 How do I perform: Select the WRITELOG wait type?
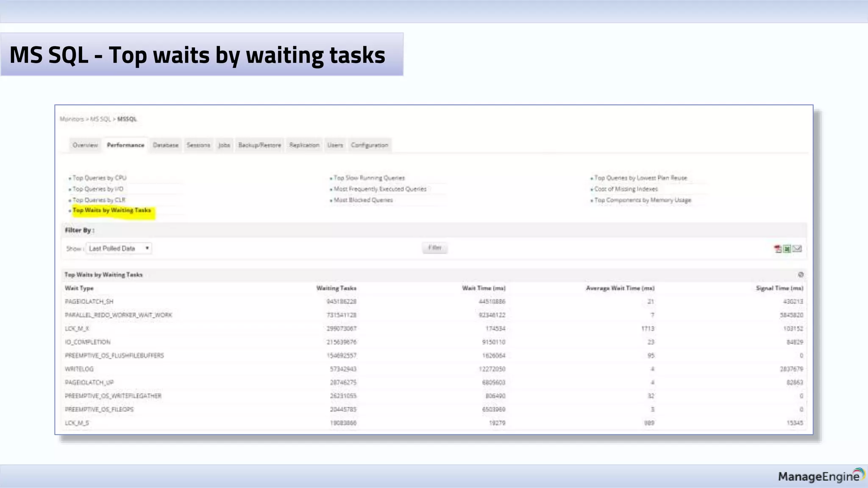[x=79, y=369]
